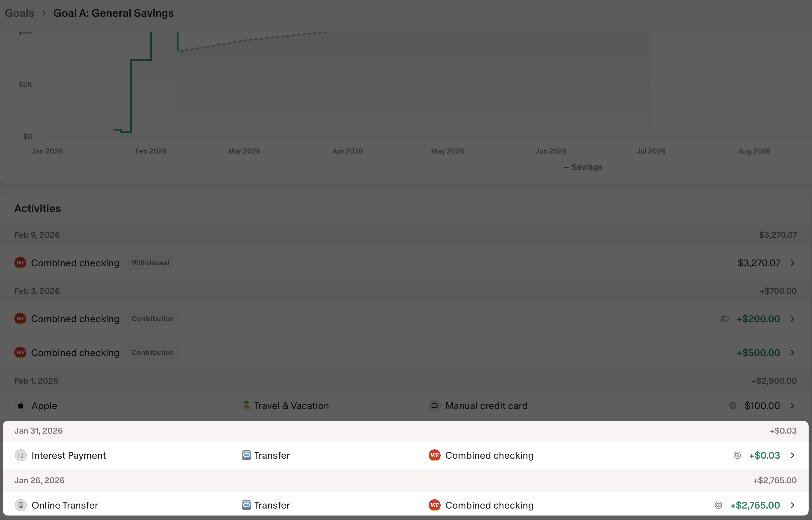Click the Apple merchant logo icon
The width and height of the screenshot is (812, 520).
[21, 406]
